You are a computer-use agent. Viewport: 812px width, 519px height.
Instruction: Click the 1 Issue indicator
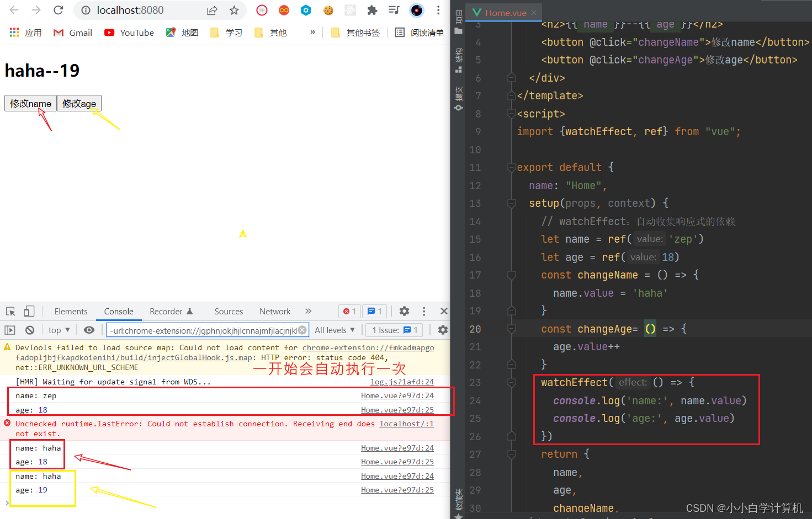coord(394,330)
